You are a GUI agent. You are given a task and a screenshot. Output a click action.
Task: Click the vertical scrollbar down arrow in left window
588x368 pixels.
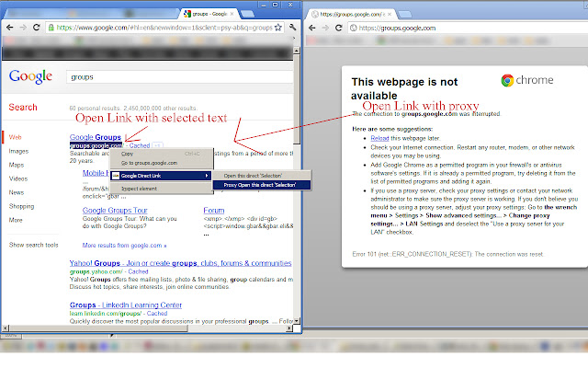click(x=297, y=321)
